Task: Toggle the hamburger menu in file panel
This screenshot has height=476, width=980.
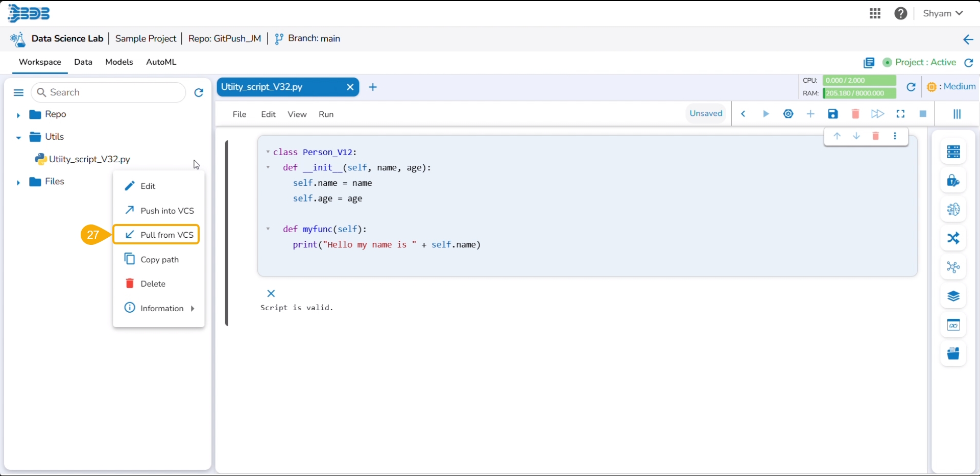Action: 18,92
